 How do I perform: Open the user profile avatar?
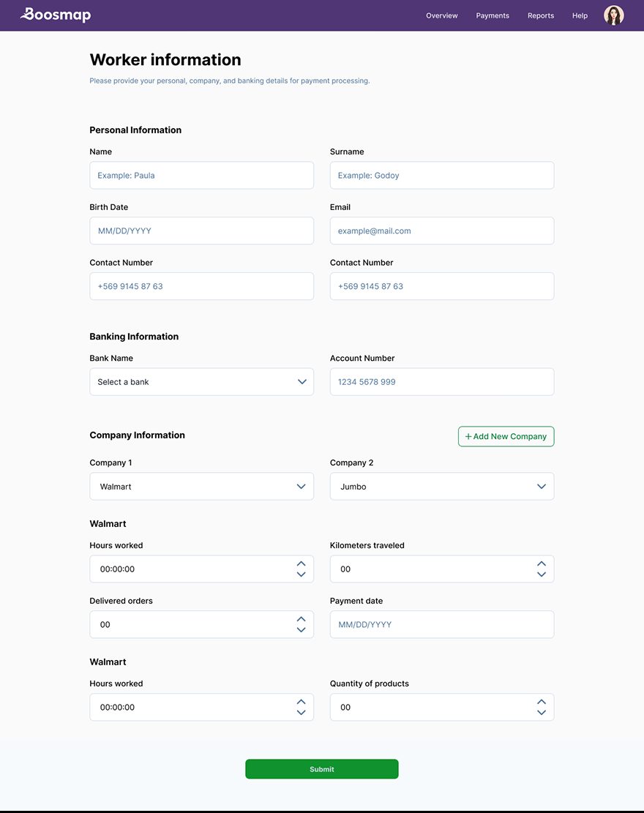(613, 15)
